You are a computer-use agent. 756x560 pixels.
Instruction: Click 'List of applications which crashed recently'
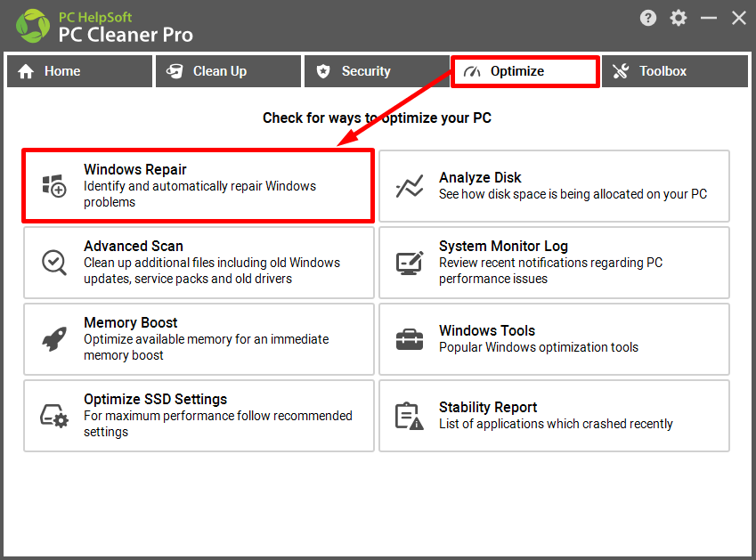556,424
